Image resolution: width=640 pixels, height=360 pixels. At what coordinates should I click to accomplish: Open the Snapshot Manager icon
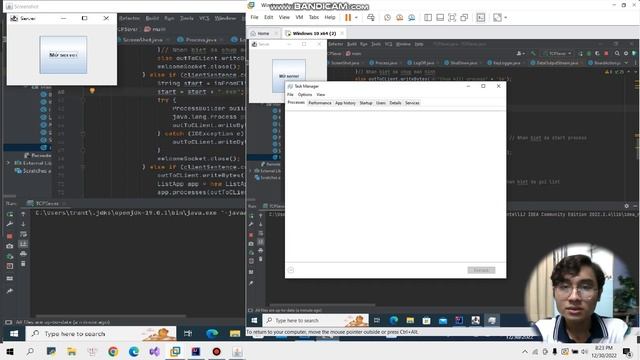tap(412, 18)
